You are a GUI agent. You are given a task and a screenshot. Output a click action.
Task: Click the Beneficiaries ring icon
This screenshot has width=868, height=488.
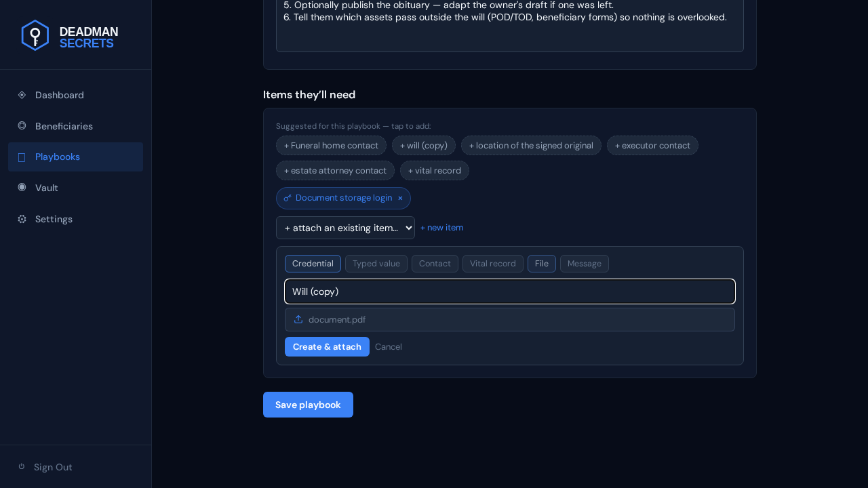[x=22, y=125]
